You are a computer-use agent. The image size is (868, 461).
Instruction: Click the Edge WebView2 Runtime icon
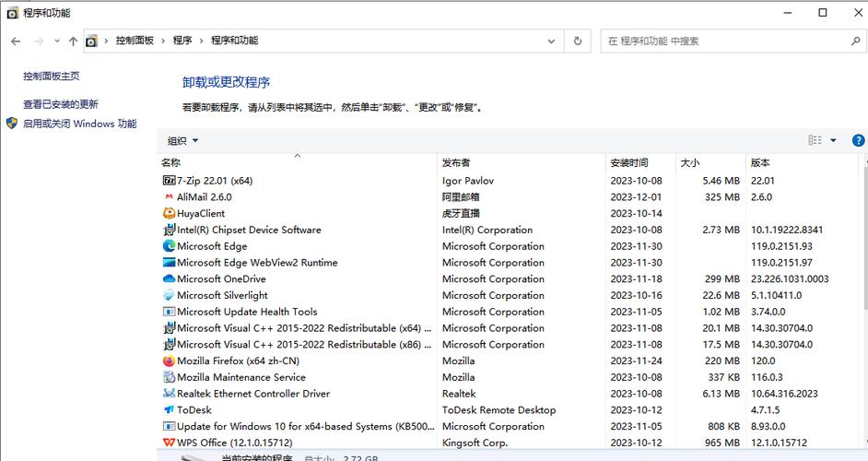coord(169,262)
